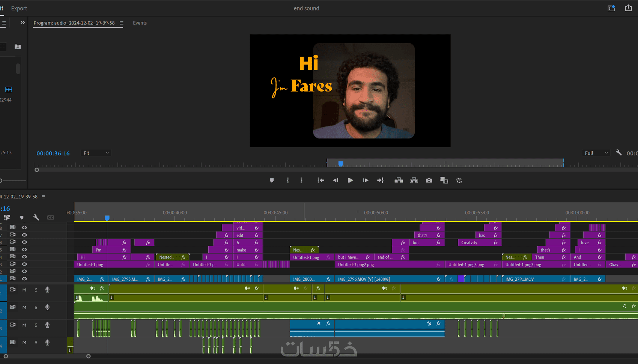The image size is (638, 364).
Task: Click the Mark In bracket icon
Action: tap(288, 180)
